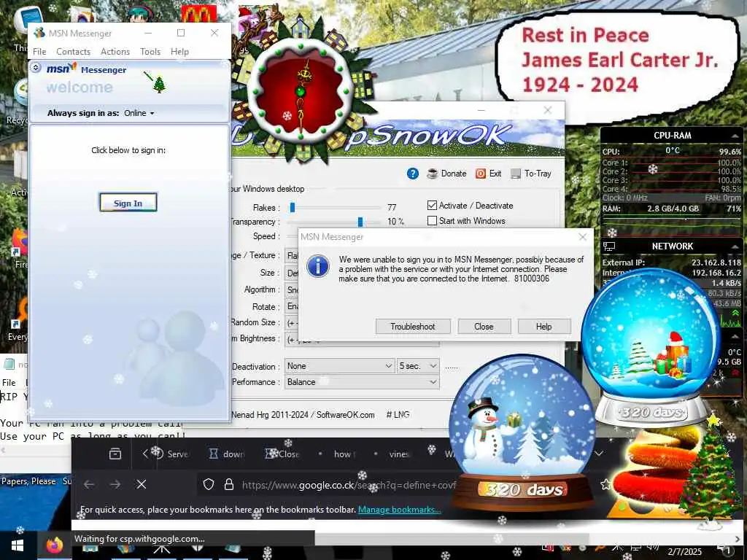Open the Contacts menu in MSN Messenger
The width and height of the screenshot is (747, 560).
click(x=73, y=52)
